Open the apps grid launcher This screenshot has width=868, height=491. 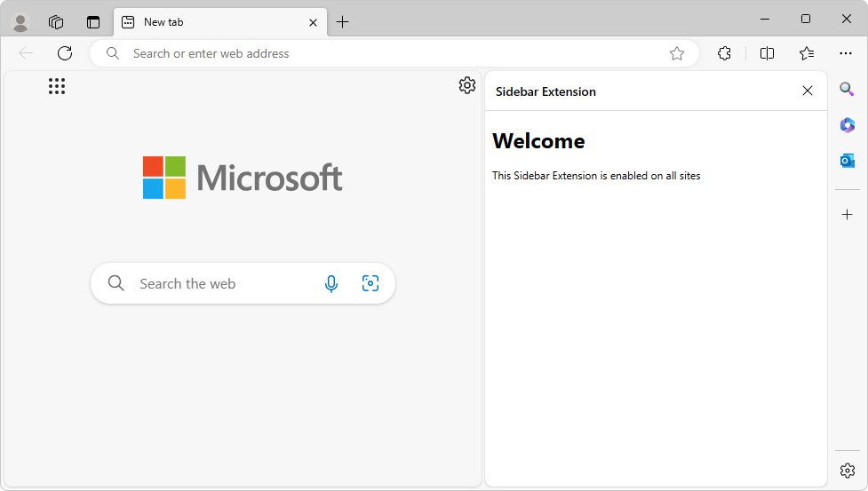[57, 86]
